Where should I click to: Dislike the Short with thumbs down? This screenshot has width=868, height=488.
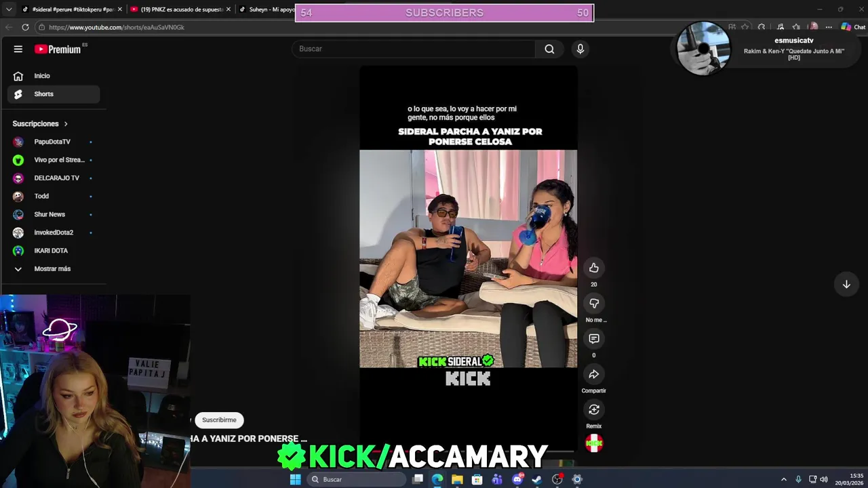click(x=594, y=303)
